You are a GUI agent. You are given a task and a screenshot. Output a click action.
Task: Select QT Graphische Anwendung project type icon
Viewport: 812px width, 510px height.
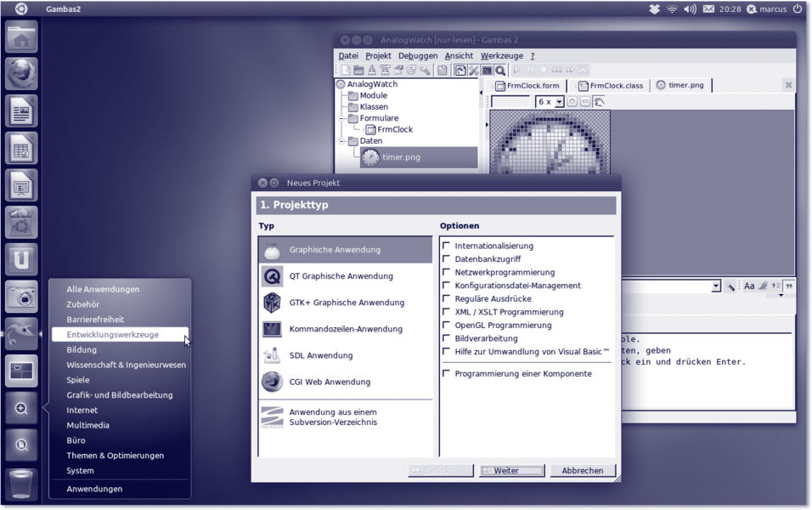coord(272,276)
